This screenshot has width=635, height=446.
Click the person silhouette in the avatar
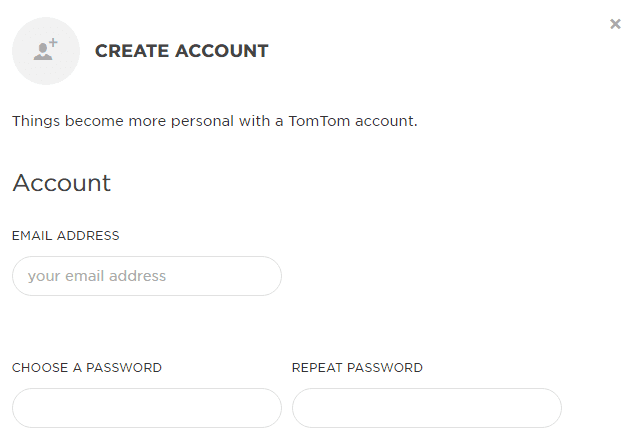click(x=43, y=52)
